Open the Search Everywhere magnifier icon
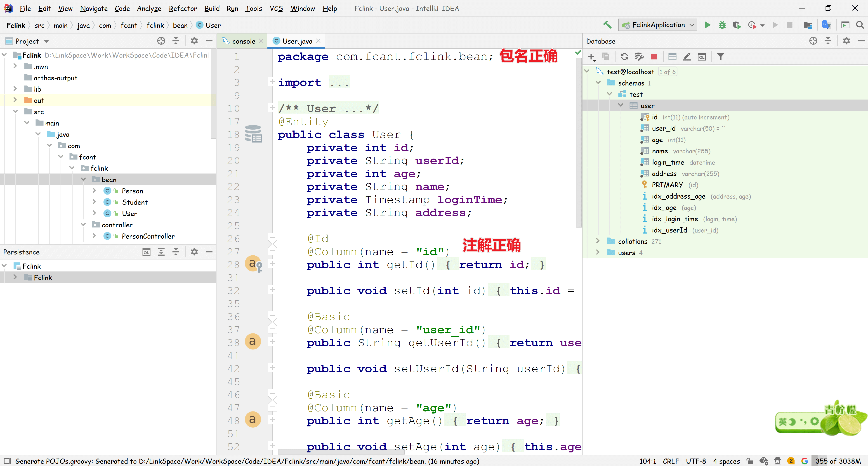The image size is (868, 466). (860, 25)
